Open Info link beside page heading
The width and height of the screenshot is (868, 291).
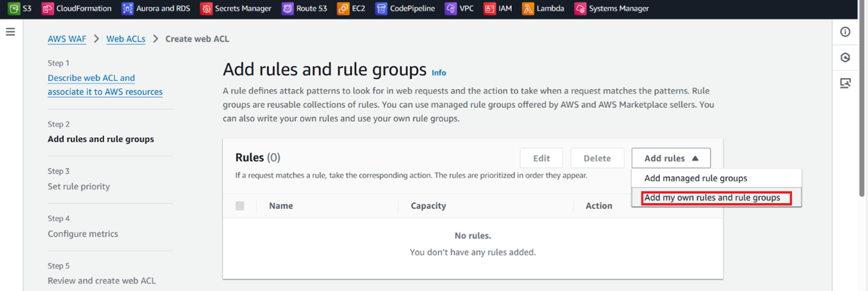click(x=439, y=73)
